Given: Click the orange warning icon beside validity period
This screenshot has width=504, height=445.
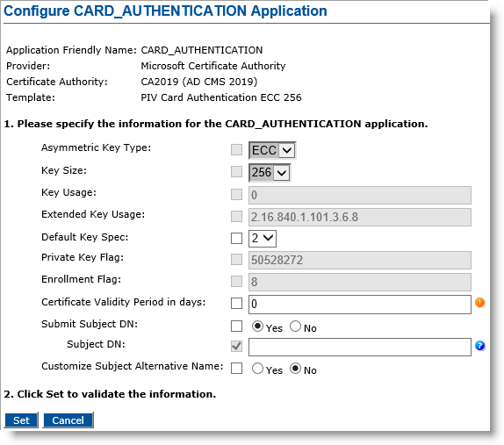Looking at the screenshot, I should click(480, 302).
